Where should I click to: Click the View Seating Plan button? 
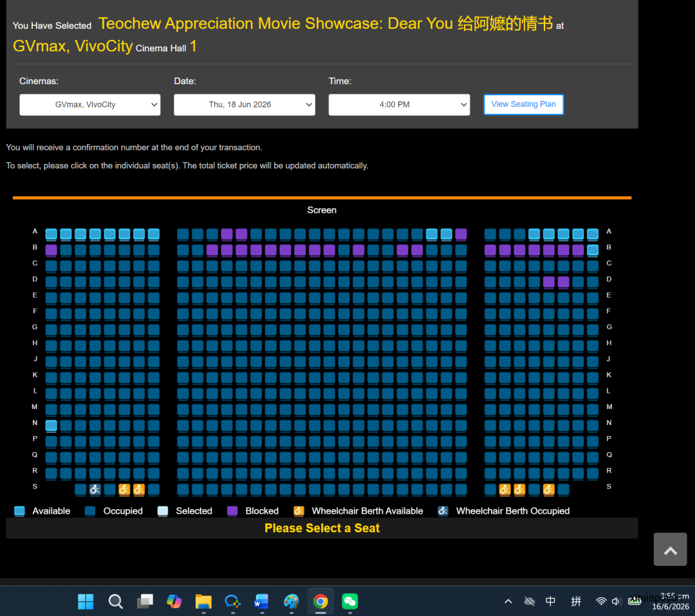click(523, 104)
